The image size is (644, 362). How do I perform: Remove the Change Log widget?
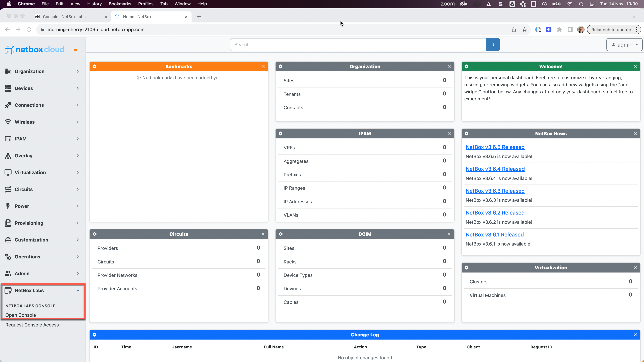click(635, 335)
